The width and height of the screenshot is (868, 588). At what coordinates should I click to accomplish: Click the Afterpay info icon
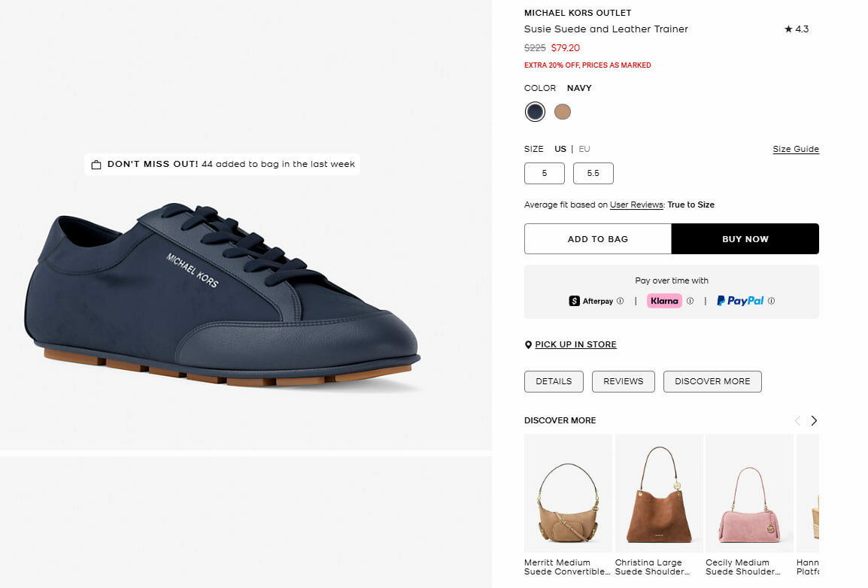coord(621,301)
